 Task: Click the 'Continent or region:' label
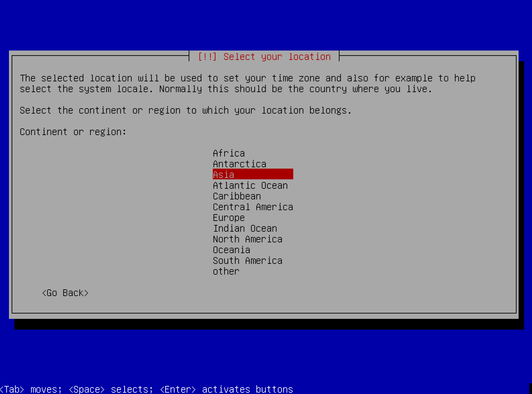(x=73, y=132)
